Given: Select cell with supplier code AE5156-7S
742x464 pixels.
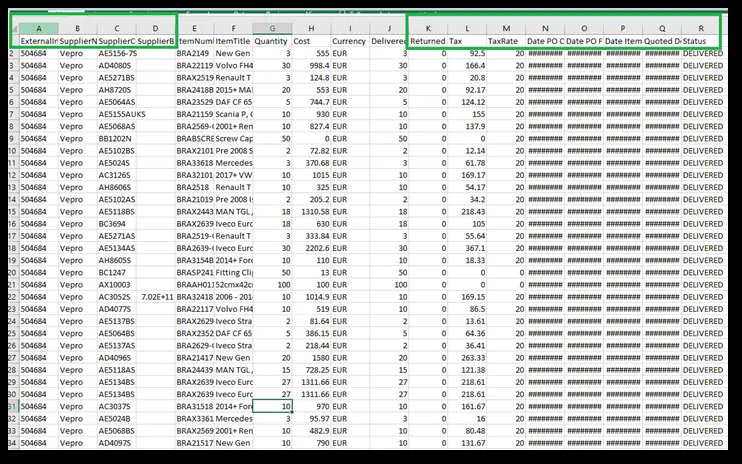Looking at the screenshot, I should (x=117, y=53).
